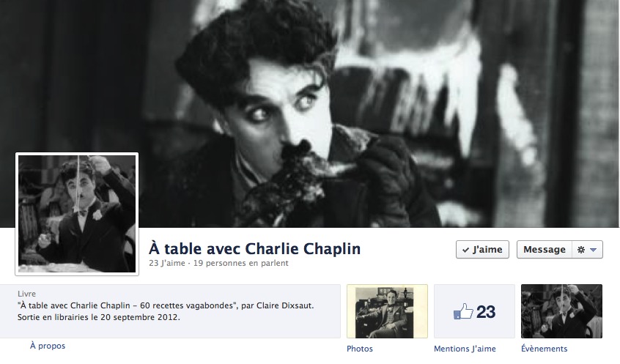The image size is (620, 364).
Task: Click the number 23 in likes tile
Action: pyautogui.click(x=486, y=312)
